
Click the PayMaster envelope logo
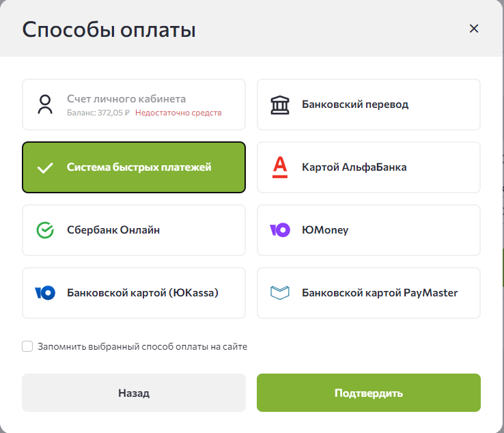click(279, 293)
